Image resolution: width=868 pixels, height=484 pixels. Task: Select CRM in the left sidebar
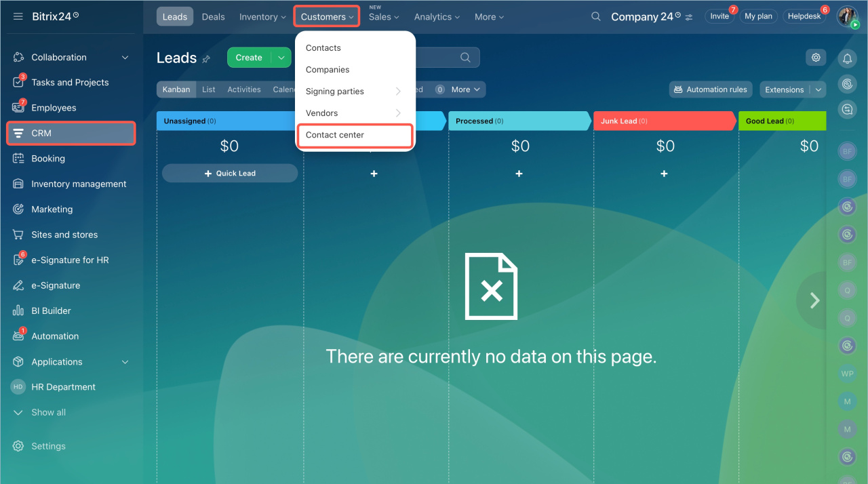coord(71,134)
